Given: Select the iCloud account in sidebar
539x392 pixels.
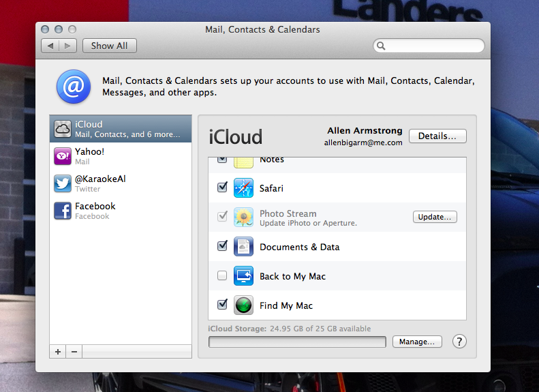Looking at the screenshot, I should pyautogui.click(x=121, y=129).
